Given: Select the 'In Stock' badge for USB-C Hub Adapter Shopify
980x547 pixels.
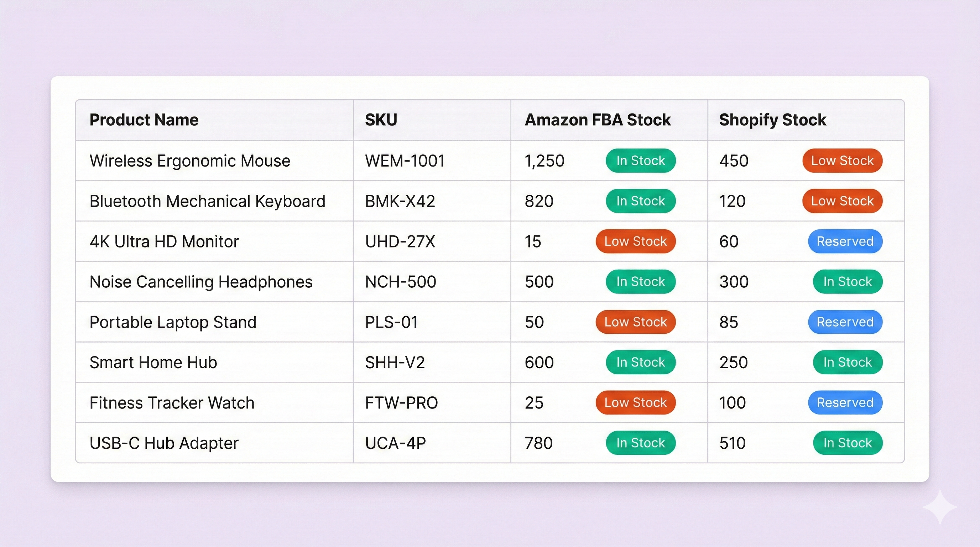Looking at the screenshot, I should pyautogui.click(x=848, y=443).
